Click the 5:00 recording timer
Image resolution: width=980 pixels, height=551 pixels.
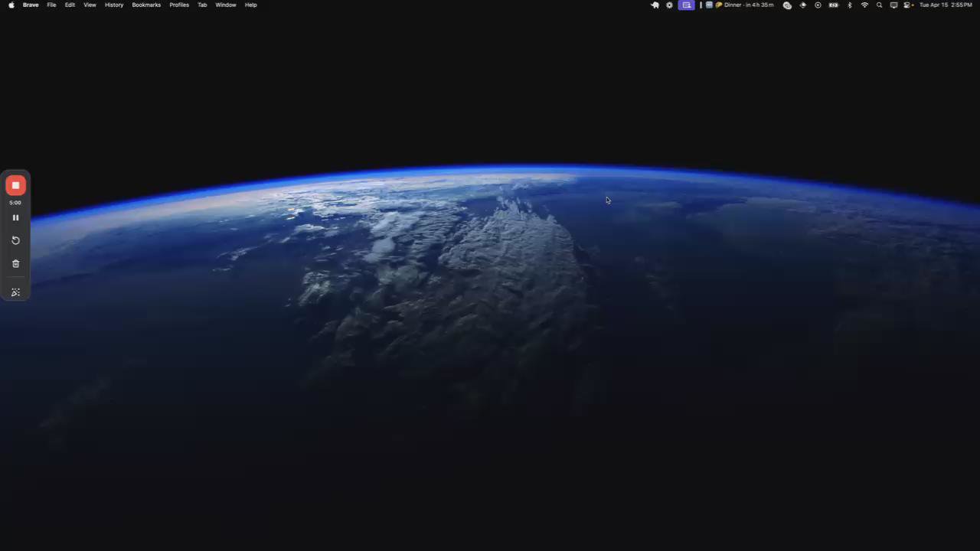click(15, 203)
